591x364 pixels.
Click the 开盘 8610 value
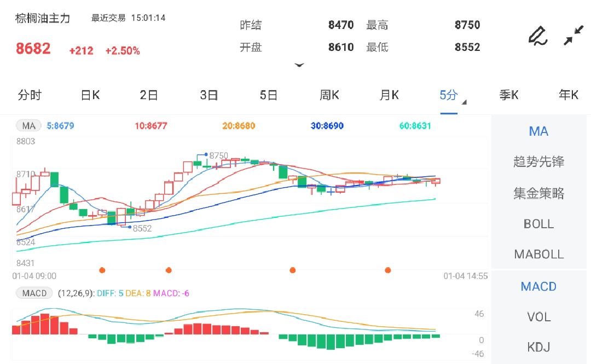click(341, 47)
